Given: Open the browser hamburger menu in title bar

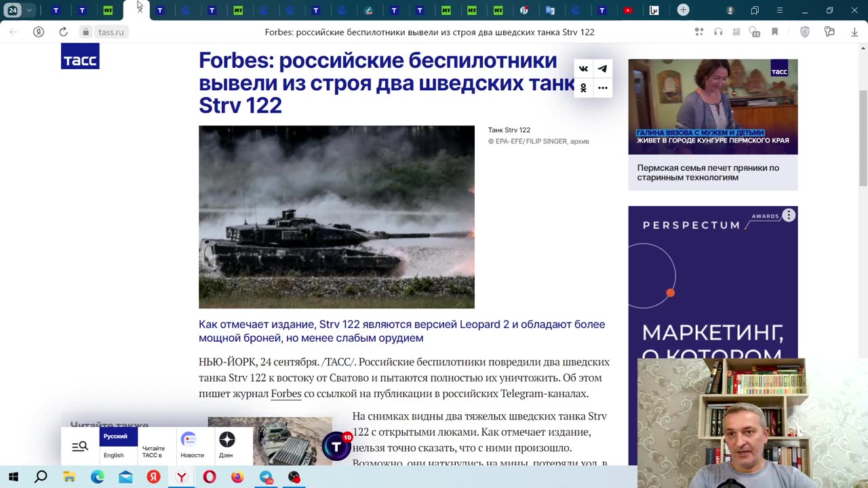Looking at the screenshot, I should [x=780, y=10].
